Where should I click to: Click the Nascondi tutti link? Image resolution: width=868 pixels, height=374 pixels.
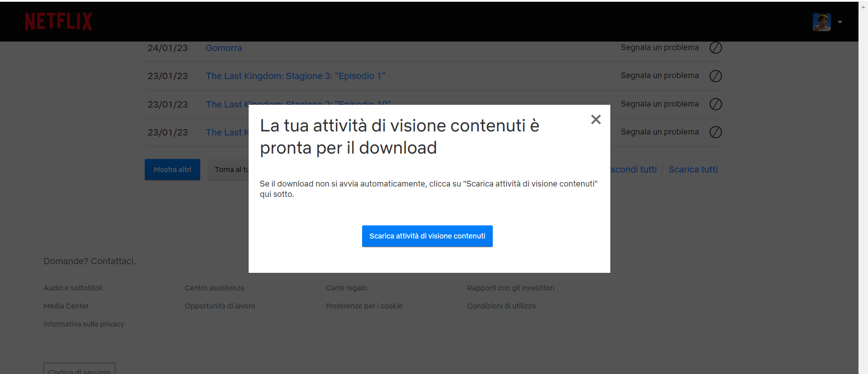634,169
